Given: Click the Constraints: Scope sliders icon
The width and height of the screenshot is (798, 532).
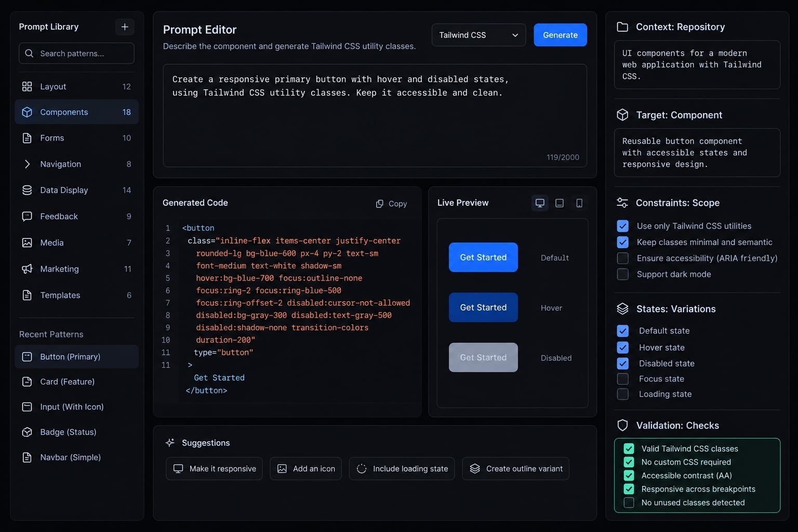Looking at the screenshot, I should pyautogui.click(x=622, y=203).
